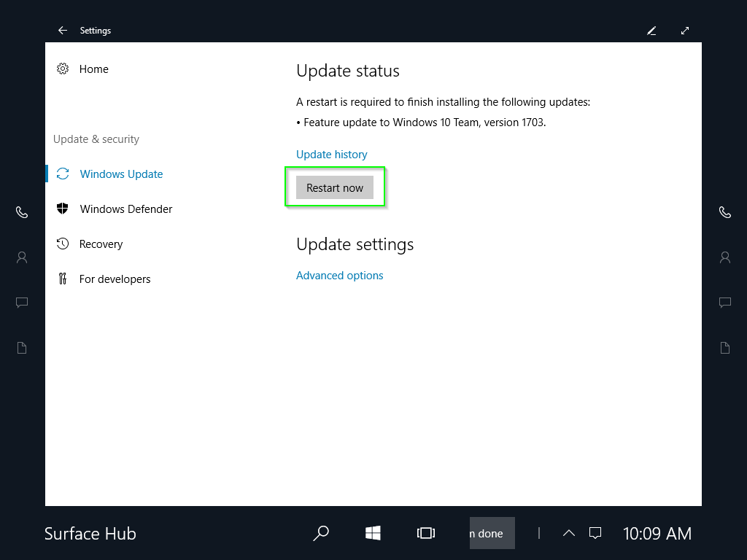The width and height of the screenshot is (747, 560).
Task: Click the back arrow in Settings title bar
Action: pyautogui.click(x=63, y=31)
